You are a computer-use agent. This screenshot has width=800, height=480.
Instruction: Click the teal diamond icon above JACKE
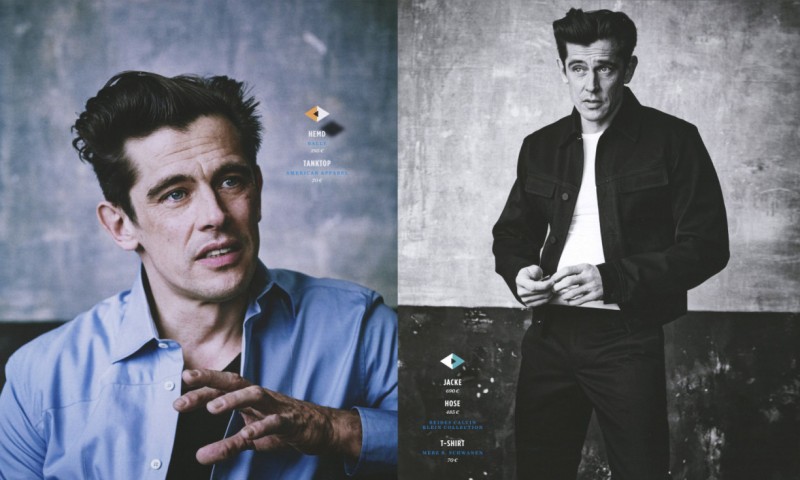[x=452, y=361]
